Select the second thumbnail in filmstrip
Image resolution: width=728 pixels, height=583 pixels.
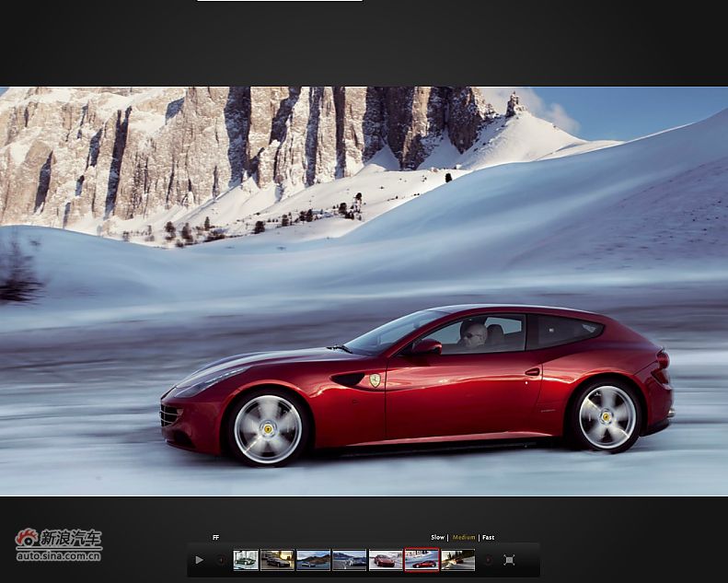277,560
